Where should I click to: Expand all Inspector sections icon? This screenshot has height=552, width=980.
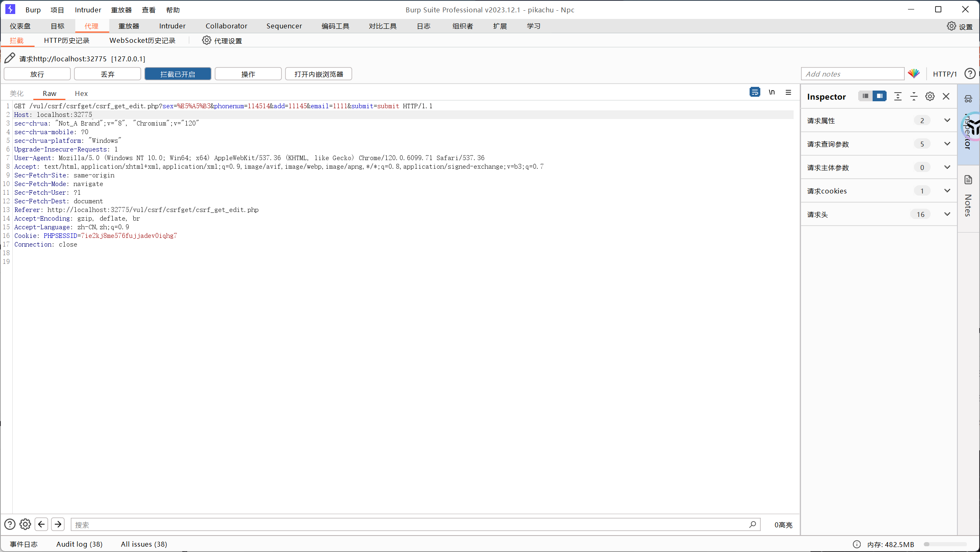pyautogui.click(x=898, y=96)
